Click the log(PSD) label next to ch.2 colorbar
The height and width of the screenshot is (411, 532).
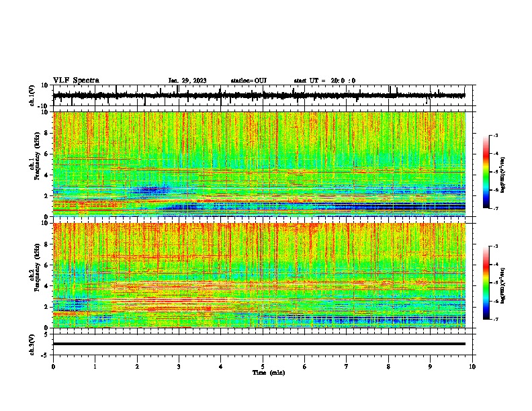coord(503,285)
